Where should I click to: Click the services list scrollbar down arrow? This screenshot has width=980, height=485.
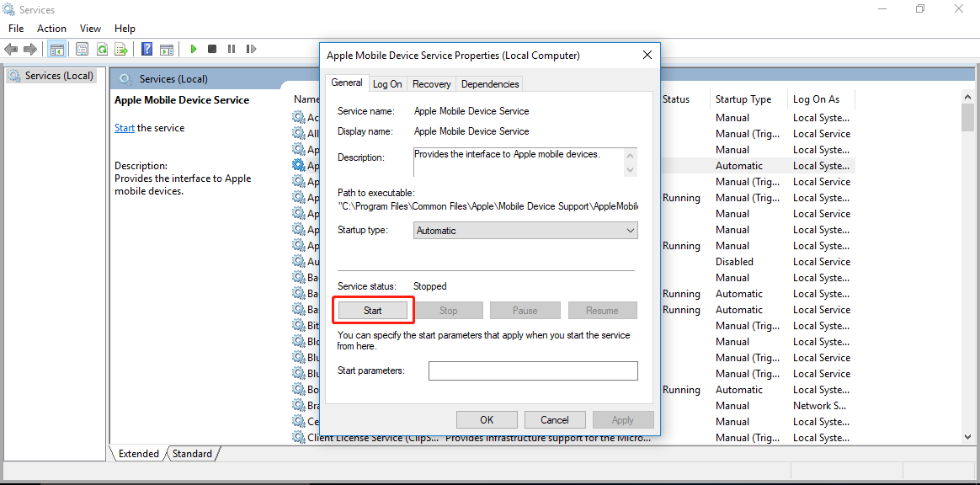(x=967, y=438)
